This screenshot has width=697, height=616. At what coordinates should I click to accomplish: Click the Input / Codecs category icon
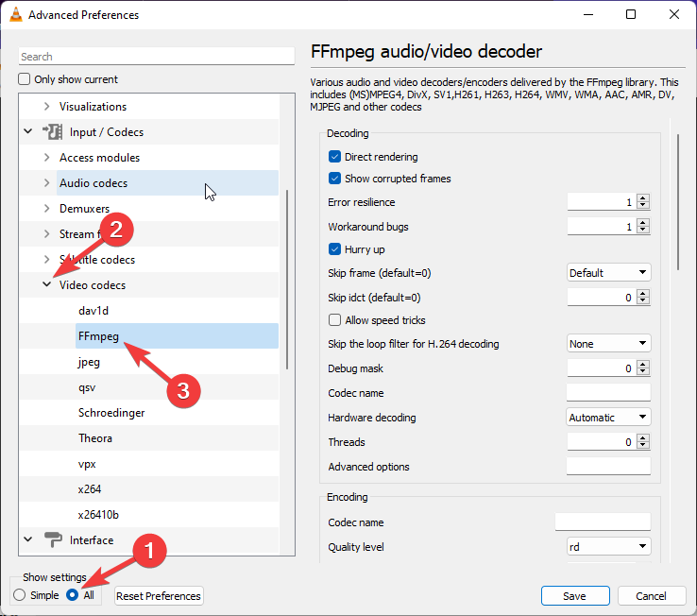(x=53, y=132)
